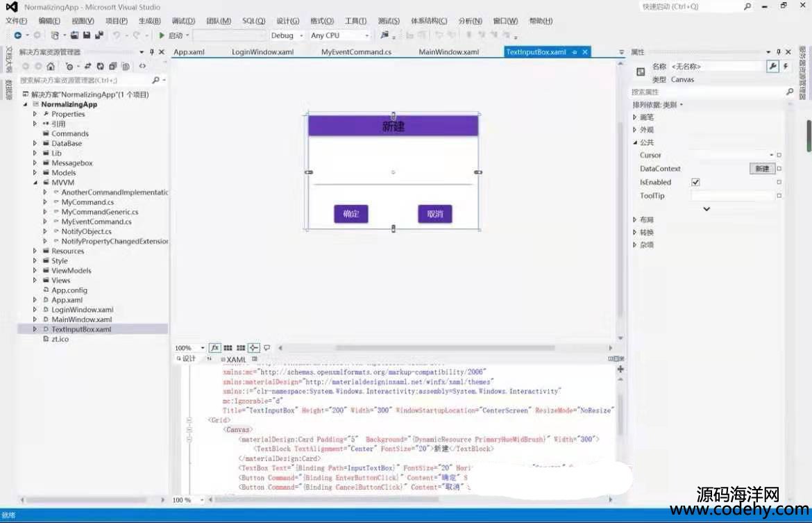Click the 新建 button beside DataContext
The image size is (812, 523).
(762, 169)
